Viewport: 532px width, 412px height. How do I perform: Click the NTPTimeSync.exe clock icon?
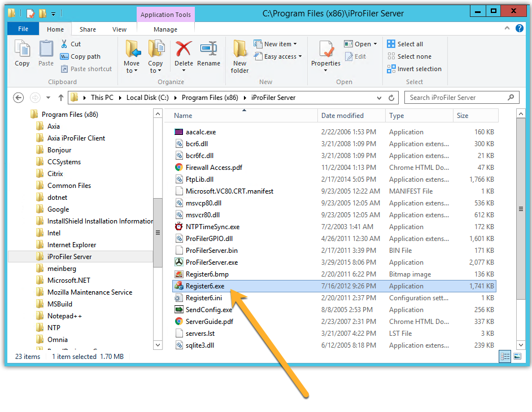(x=179, y=226)
